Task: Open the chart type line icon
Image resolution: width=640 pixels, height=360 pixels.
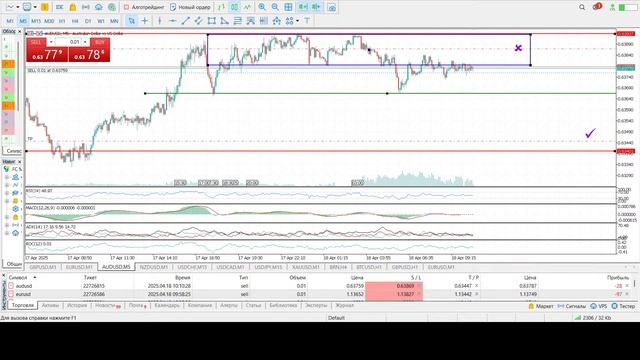Action: [10, 7]
